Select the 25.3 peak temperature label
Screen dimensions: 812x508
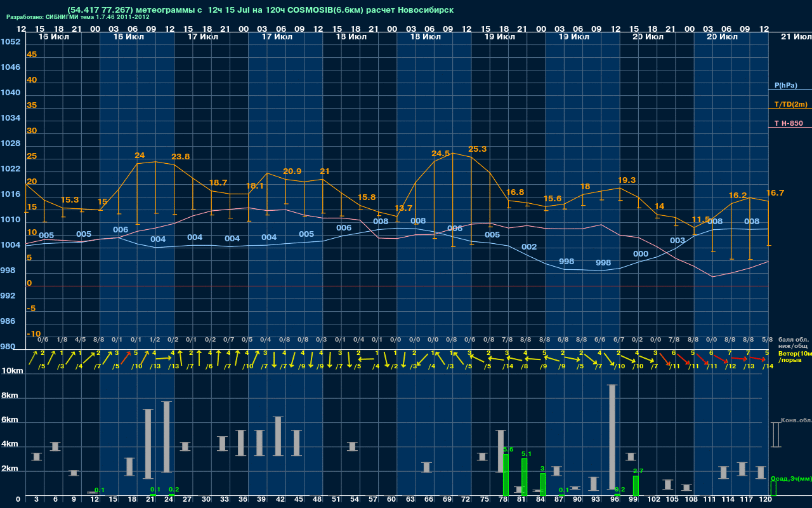pyautogui.click(x=477, y=149)
